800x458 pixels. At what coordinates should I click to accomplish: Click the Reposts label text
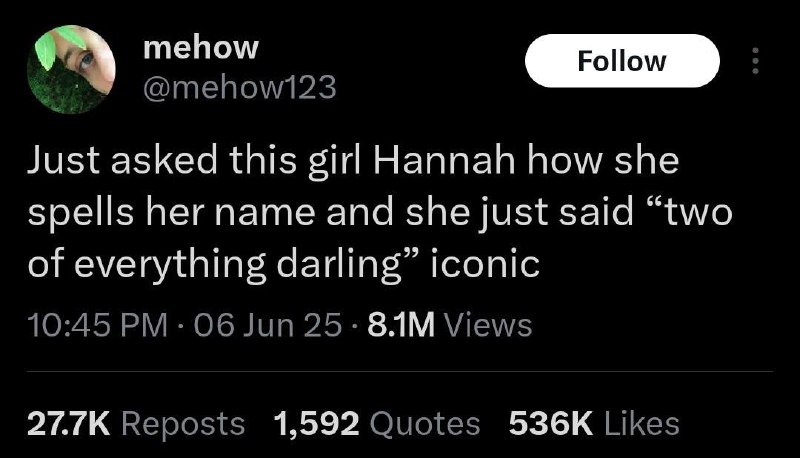click(x=183, y=424)
